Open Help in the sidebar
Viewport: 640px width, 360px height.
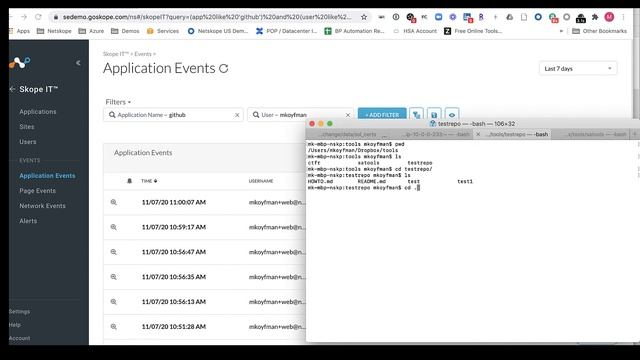pos(15,325)
